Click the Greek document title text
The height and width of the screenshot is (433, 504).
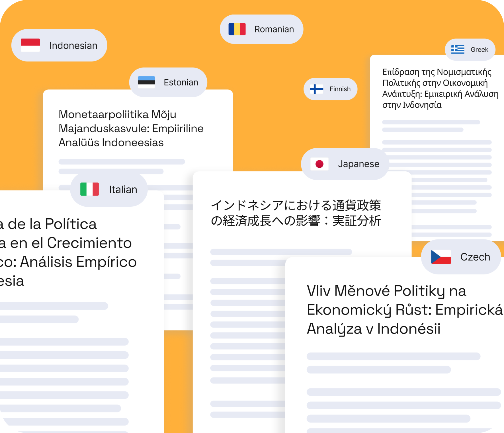pyautogui.click(x=441, y=88)
